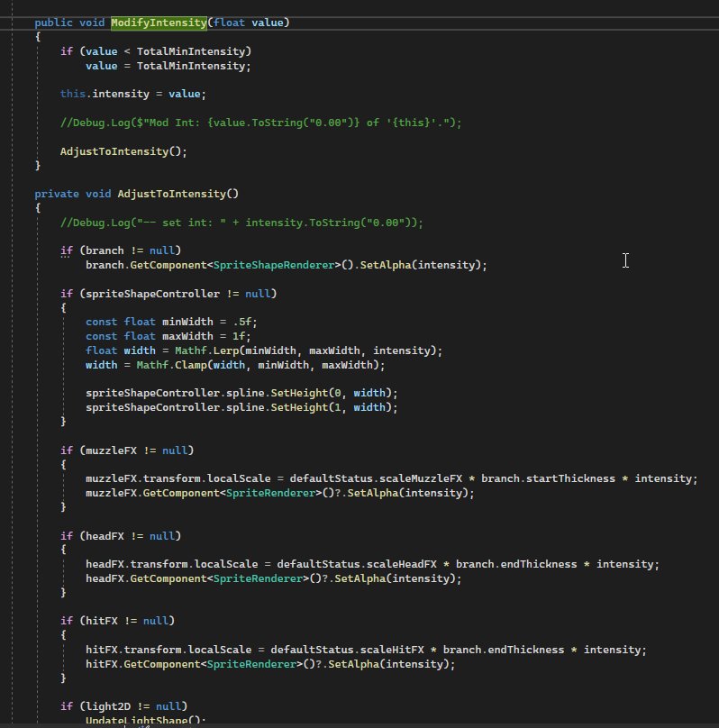Click light2D in the if condition
Viewport: 719px width, 728px height.
pos(105,706)
